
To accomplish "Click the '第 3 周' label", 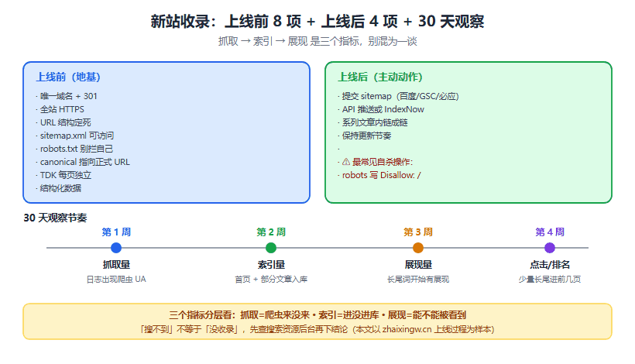I will pyautogui.click(x=418, y=232).
